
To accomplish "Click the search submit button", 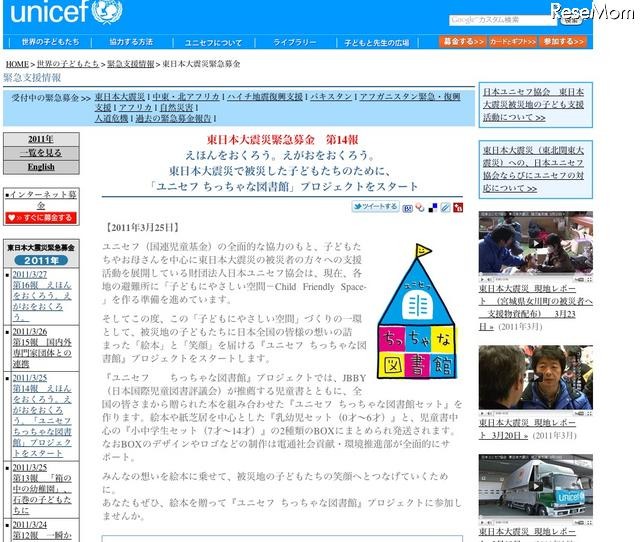I will tap(571, 20).
